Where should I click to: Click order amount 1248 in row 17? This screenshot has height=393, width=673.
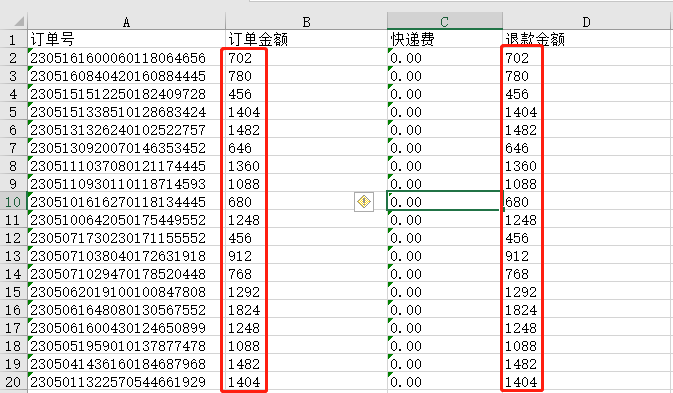306,328
